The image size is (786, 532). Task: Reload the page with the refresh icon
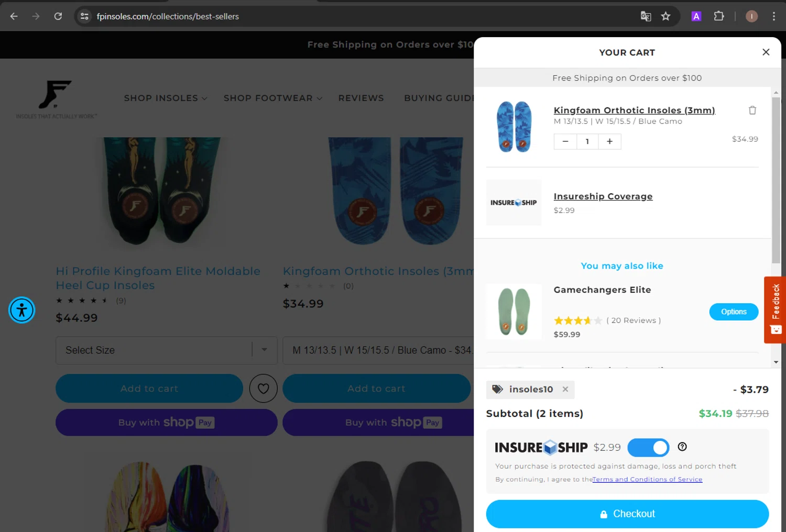(58, 16)
